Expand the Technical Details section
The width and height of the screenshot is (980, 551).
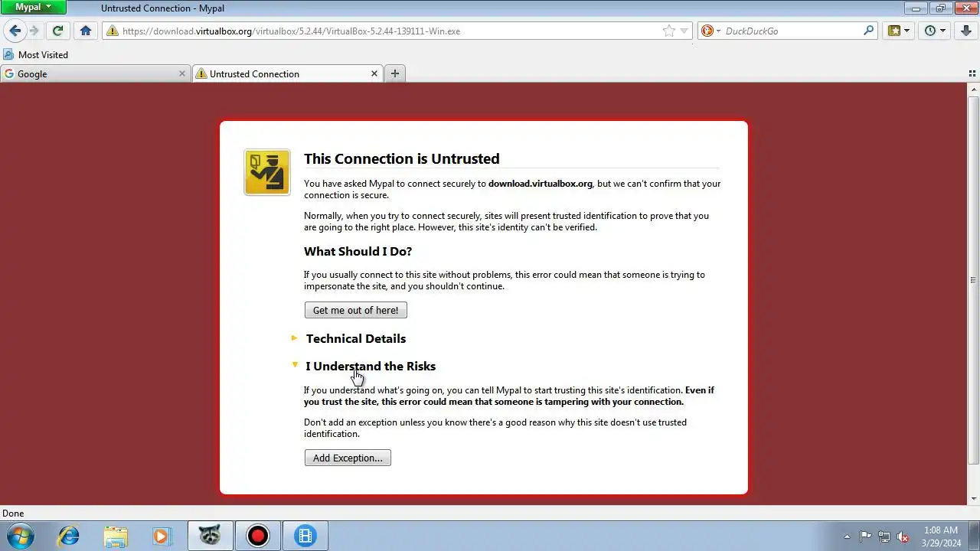[356, 338]
